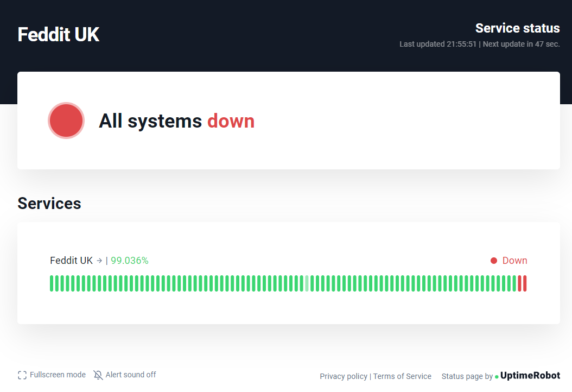Select the first green uptime bar
Screen dimensions: 572x392
click(52, 283)
